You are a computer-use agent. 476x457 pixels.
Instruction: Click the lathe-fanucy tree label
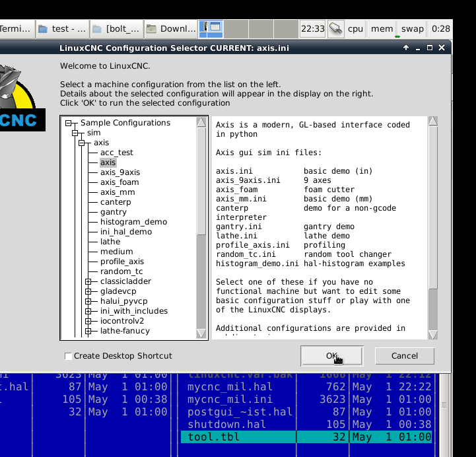[125, 331]
